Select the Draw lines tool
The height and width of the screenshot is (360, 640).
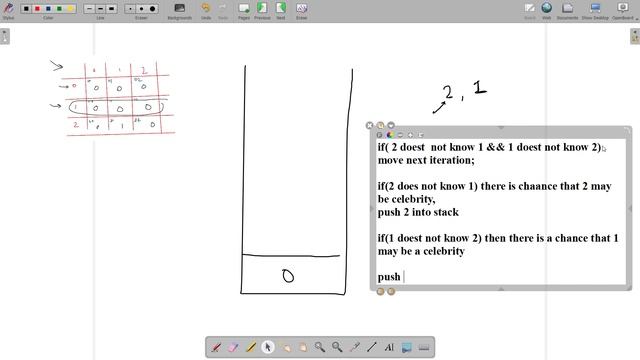(371, 347)
